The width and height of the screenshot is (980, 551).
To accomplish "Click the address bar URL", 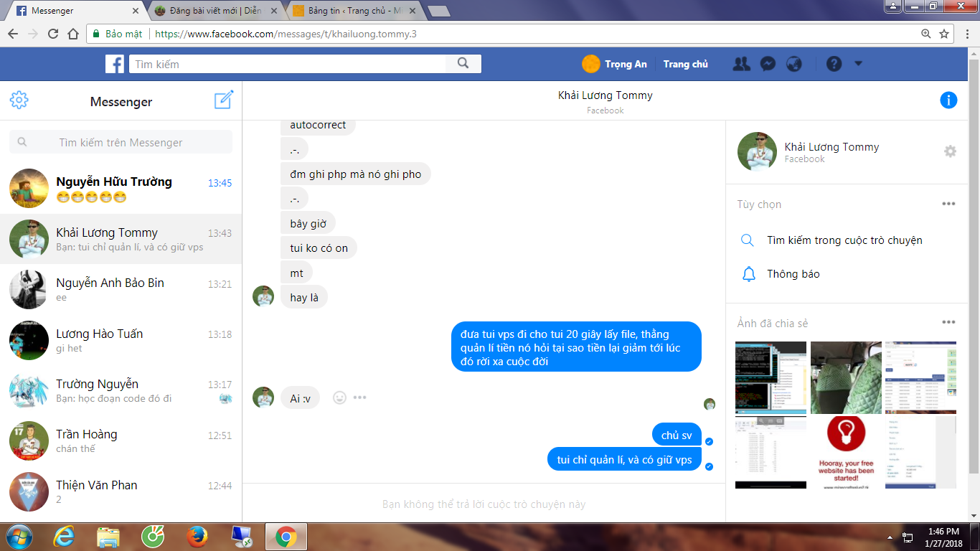I will tap(286, 34).
